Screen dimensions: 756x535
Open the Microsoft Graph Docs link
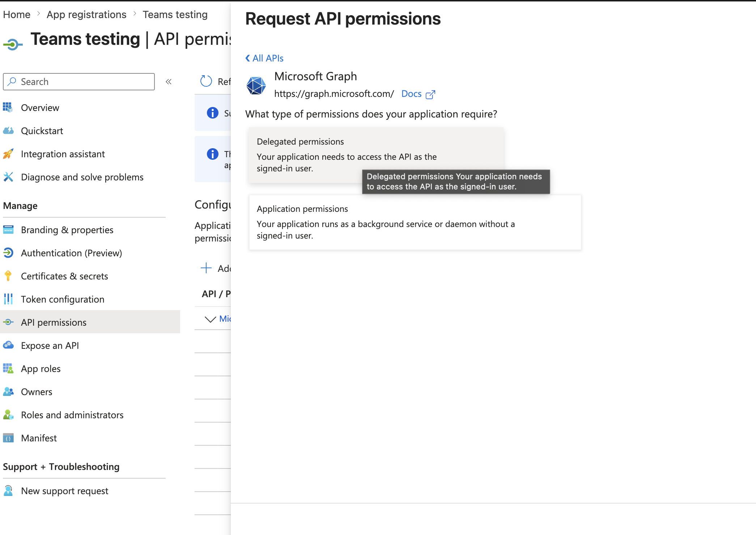(412, 94)
